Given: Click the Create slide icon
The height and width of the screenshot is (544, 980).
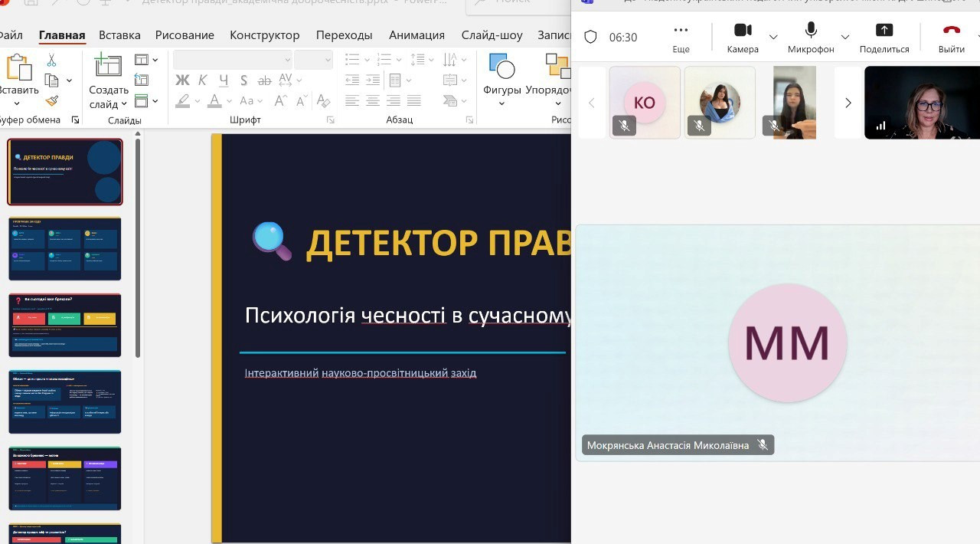Looking at the screenshot, I should pos(108,67).
